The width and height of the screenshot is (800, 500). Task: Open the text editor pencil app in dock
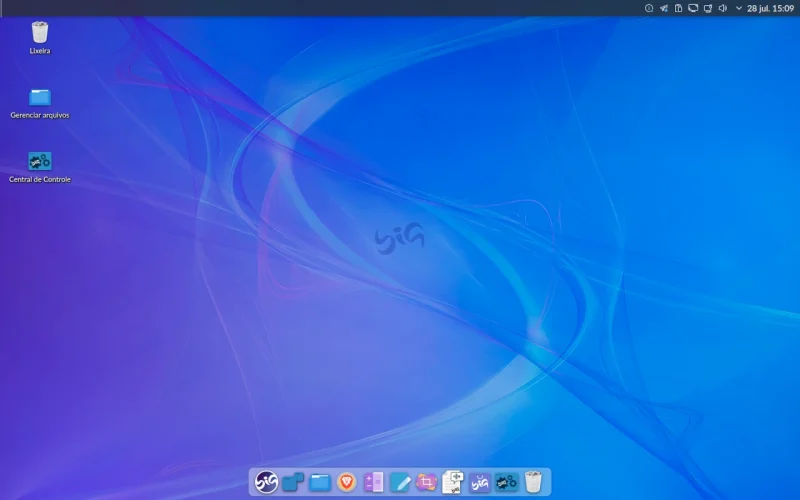(400, 482)
